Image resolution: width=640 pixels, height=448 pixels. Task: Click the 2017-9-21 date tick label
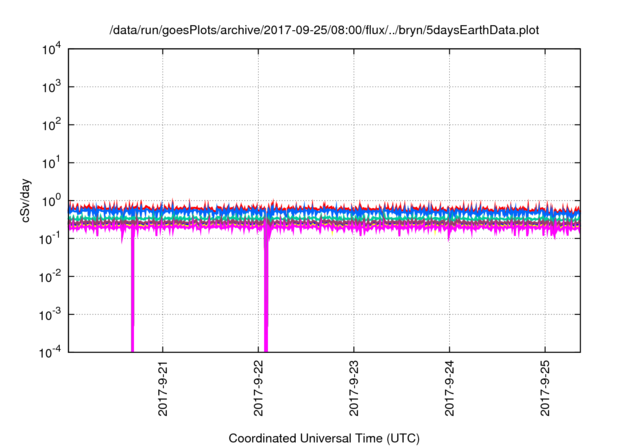(x=162, y=388)
